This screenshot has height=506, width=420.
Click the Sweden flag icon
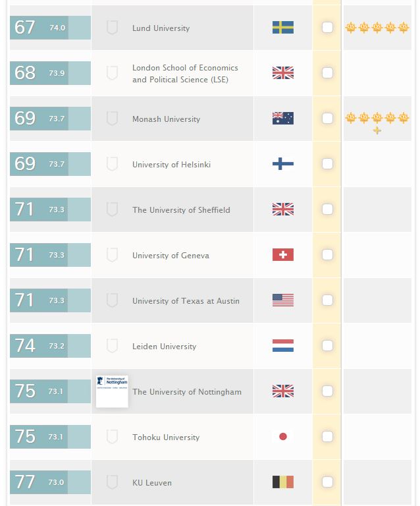pos(283,28)
